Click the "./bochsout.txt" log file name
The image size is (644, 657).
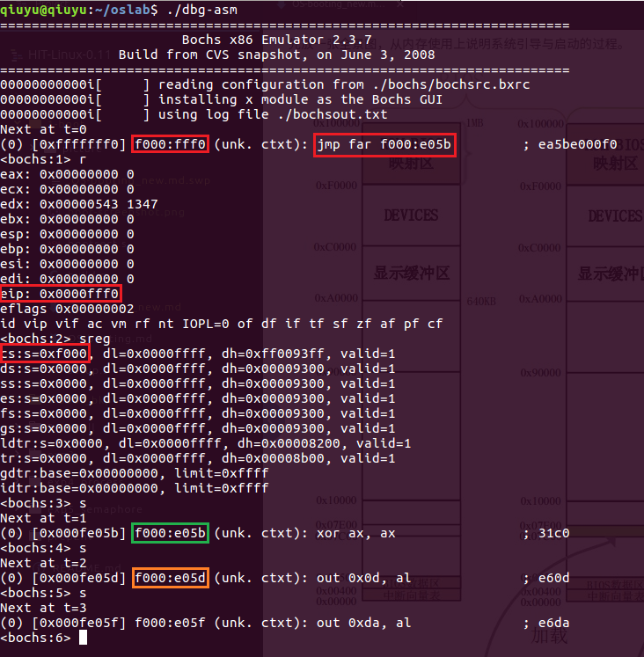point(332,114)
